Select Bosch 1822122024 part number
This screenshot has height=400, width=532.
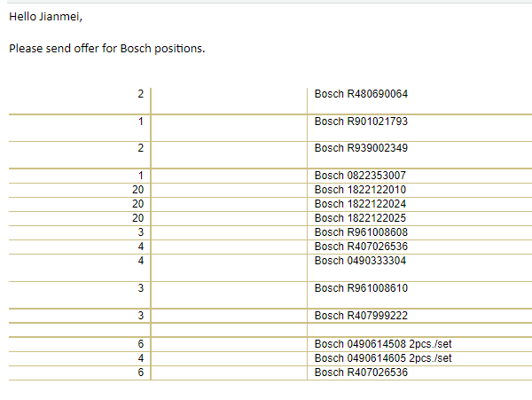(360, 204)
